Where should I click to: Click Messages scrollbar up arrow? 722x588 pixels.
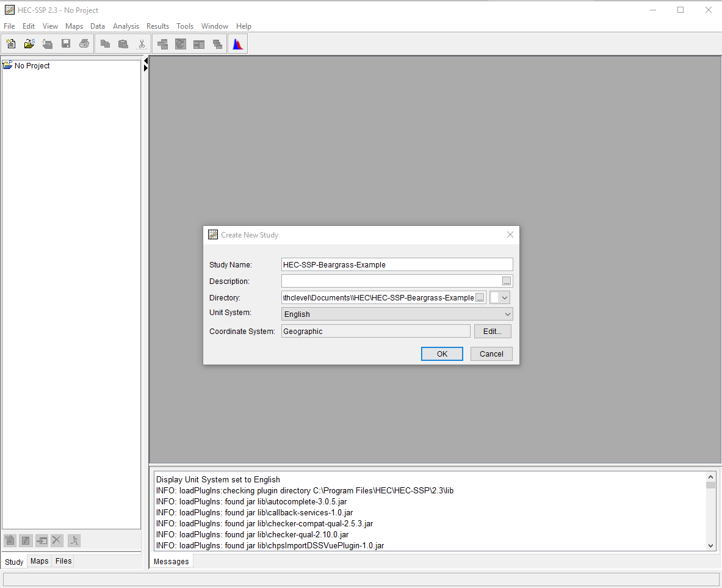point(710,477)
